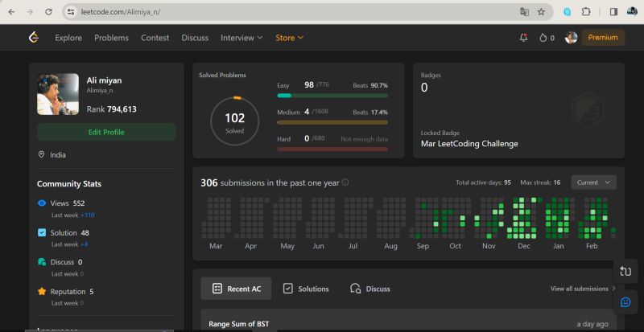Image resolution: width=644 pixels, height=332 pixels.
Task: Open the browser extensions puzzle icon
Action: 586,12
